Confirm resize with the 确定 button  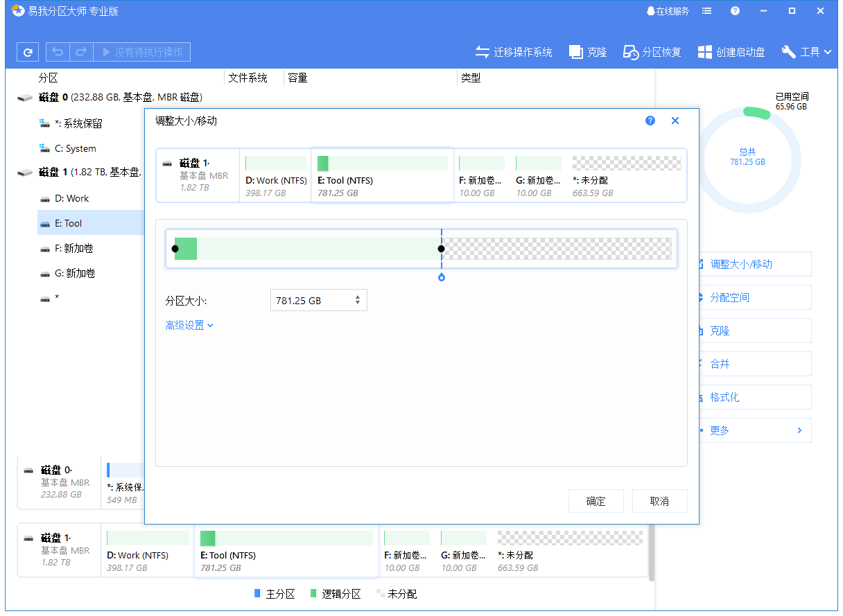pos(596,501)
